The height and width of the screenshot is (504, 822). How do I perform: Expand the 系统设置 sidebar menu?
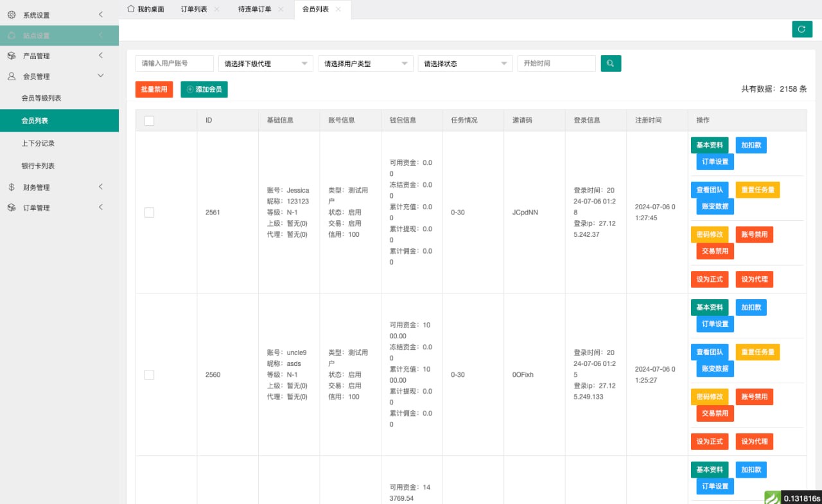pos(59,15)
